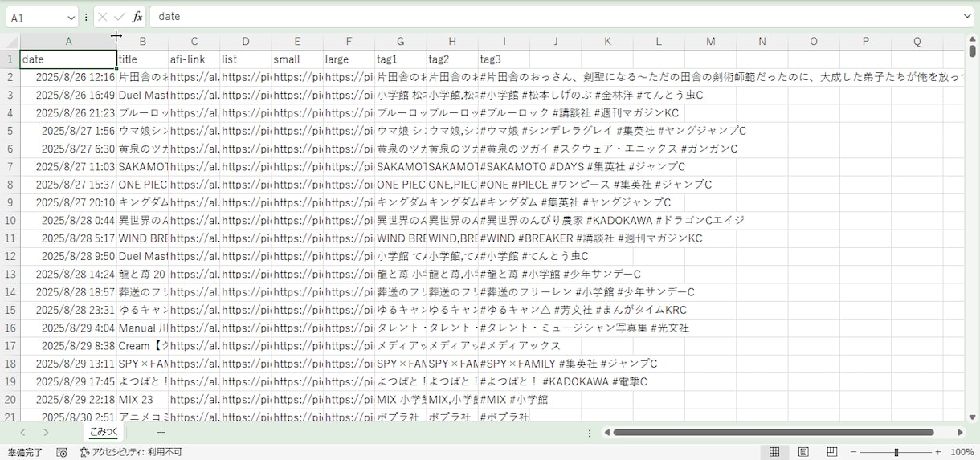Click tag3 cell '#メディアックス'
This screenshot has width=980, height=460.
(x=520, y=346)
